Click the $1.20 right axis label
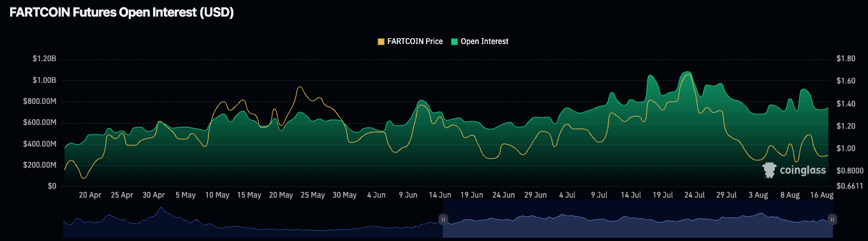 [x=845, y=126]
